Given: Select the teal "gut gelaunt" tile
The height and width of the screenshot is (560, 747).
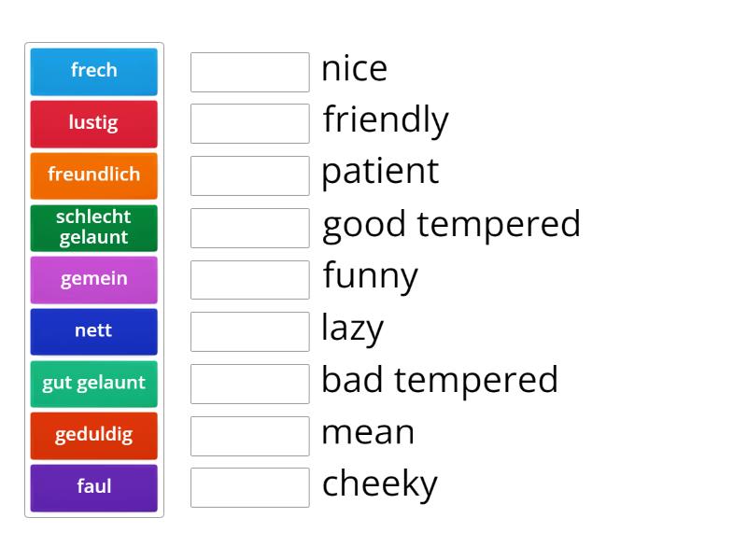Looking at the screenshot, I should [93, 384].
